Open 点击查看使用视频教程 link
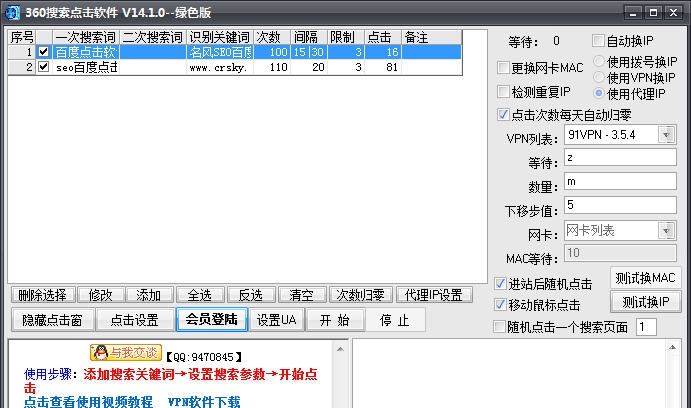The height and width of the screenshot is (408, 691). (x=88, y=402)
